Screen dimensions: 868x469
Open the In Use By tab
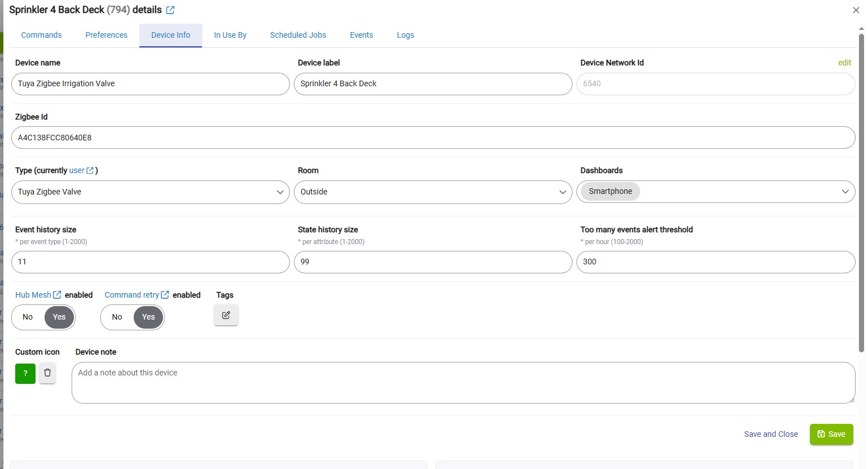pyautogui.click(x=230, y=35)
